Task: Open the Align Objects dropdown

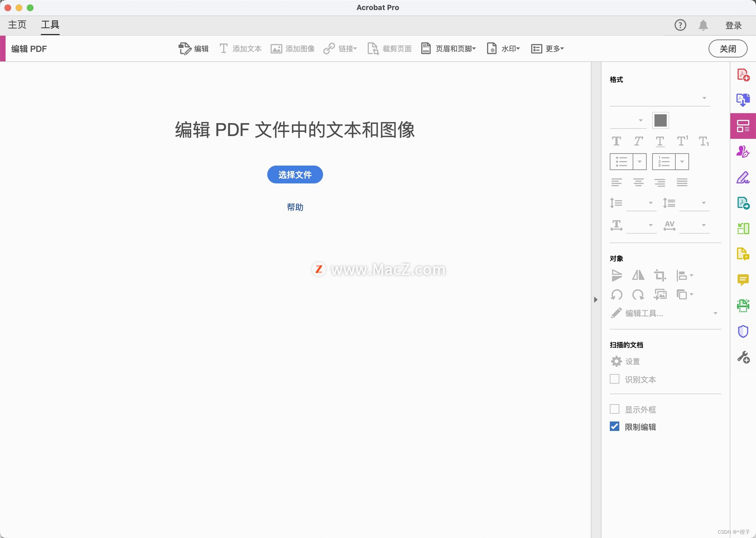Action: (685, 275)
